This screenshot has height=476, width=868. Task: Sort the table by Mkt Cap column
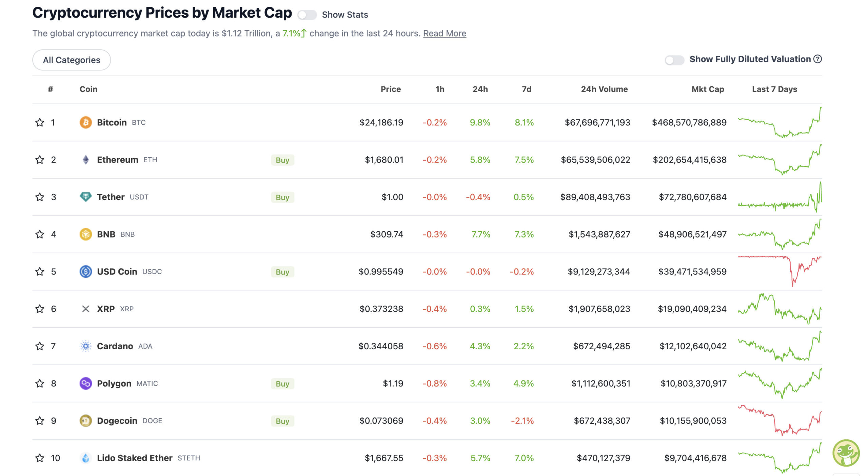click(x=708, y=89)
